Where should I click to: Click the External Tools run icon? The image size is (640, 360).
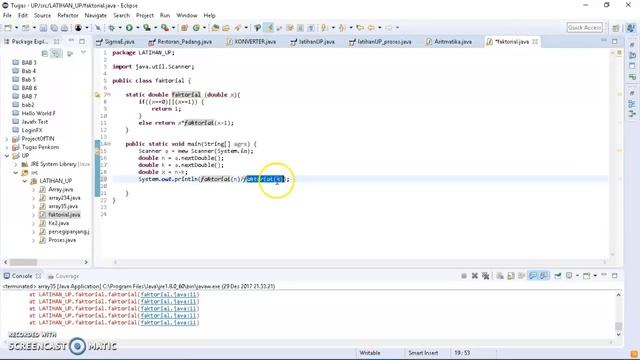tap(164, 28)
